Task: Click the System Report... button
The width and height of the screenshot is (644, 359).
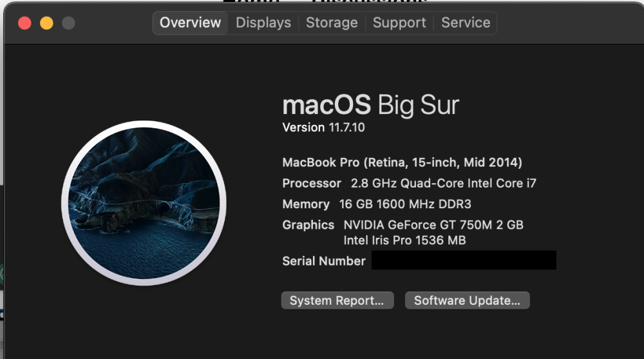Action: point(337,300)
